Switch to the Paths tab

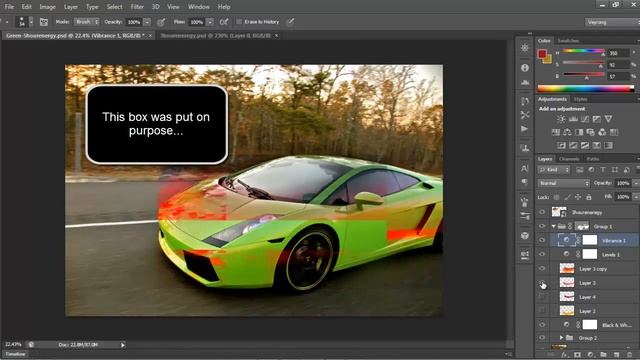click(x=593, y=159)
